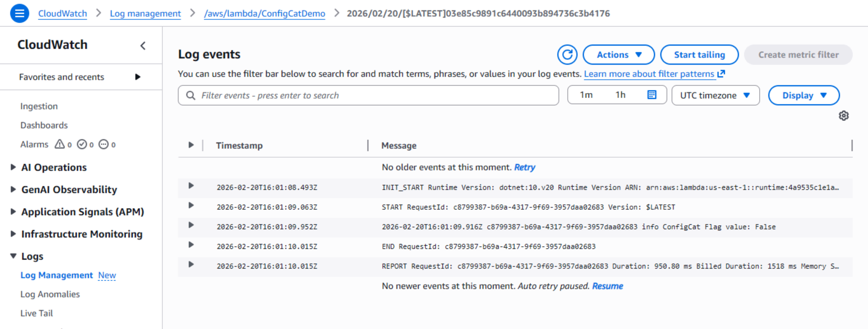The width and height of the screenshot is (868, 329).
Task: Open the UTC timezone dropdown
Action: 715,95
